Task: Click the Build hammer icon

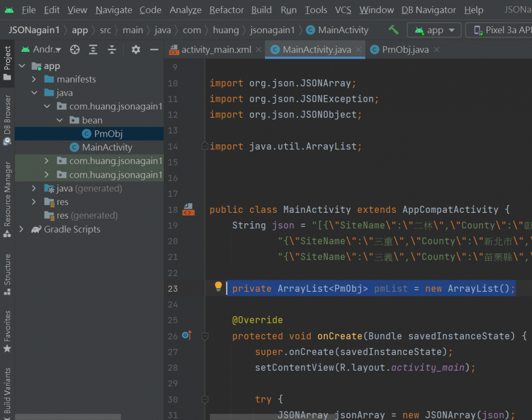Action: pos(393,30)
